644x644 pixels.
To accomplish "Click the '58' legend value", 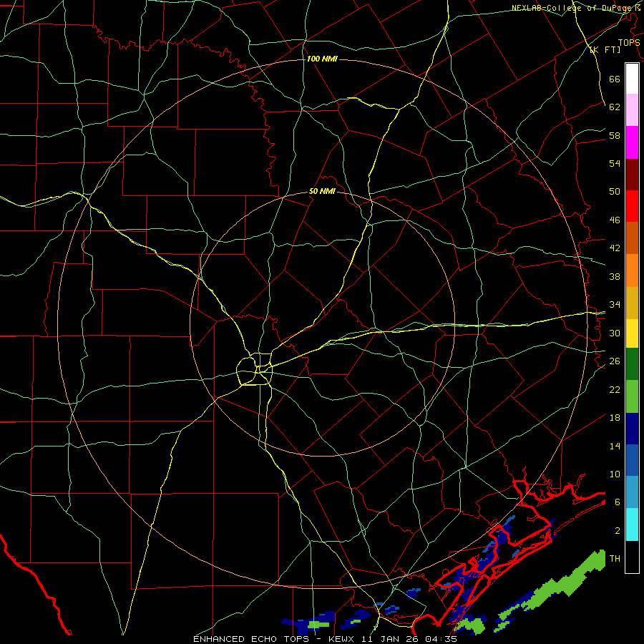I will (x=615, y=135).
